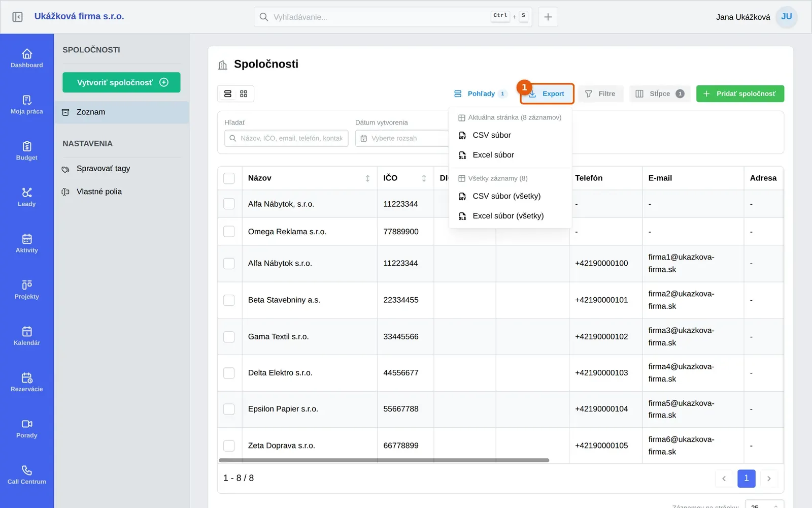Open the Aktivity module icon
The height and width of the screenshot is (508, 812).
pyautogui.click(x=27, y=243)
